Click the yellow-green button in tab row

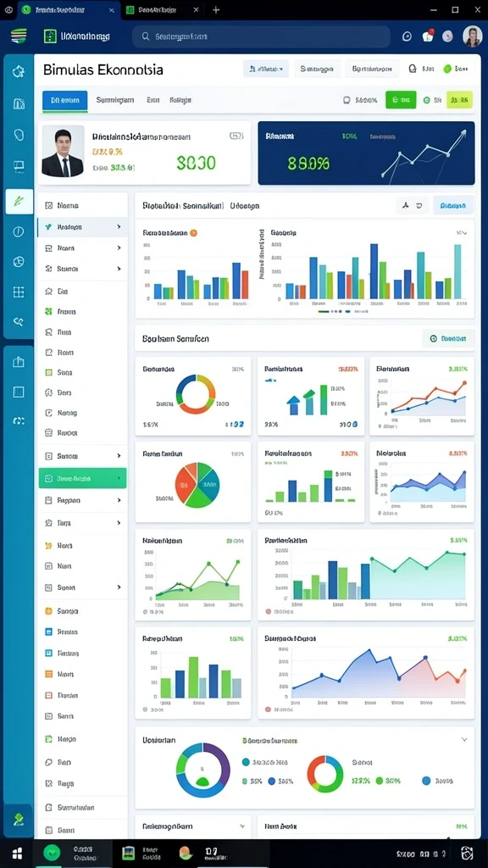click(459, 100)
